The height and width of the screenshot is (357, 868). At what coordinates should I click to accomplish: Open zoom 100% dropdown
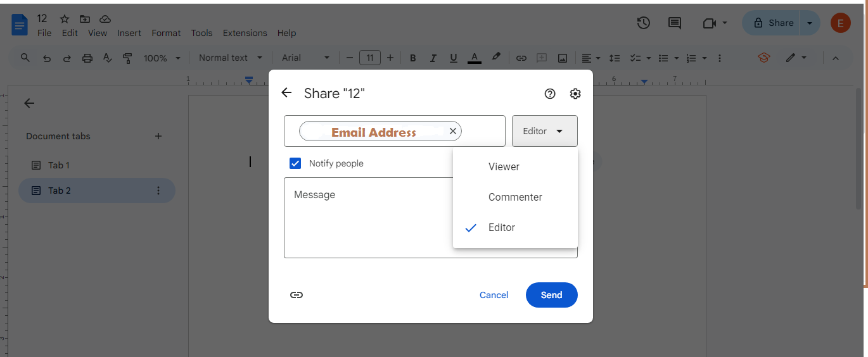162,58
